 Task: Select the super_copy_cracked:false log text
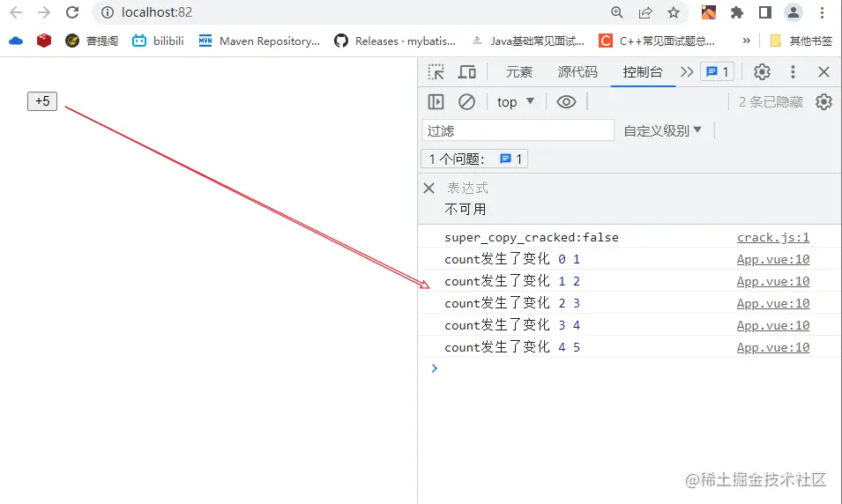click(x=532, y=237)
